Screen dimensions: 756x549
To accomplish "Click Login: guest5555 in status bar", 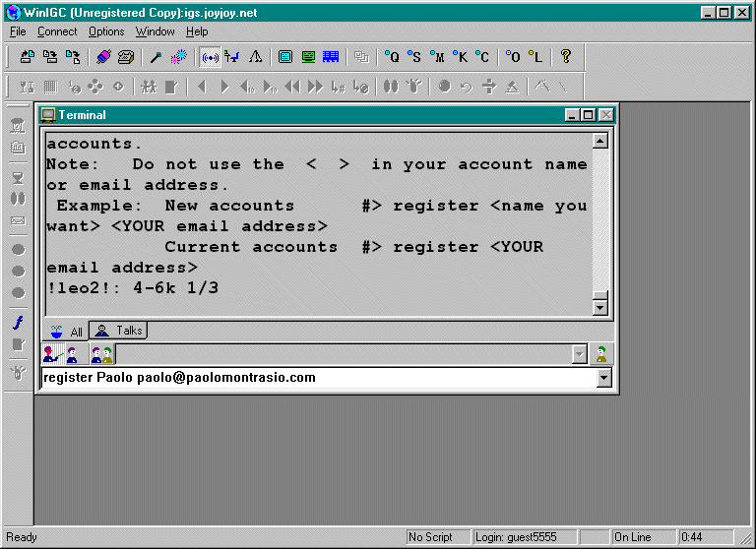I will click(x=525, y=537).
